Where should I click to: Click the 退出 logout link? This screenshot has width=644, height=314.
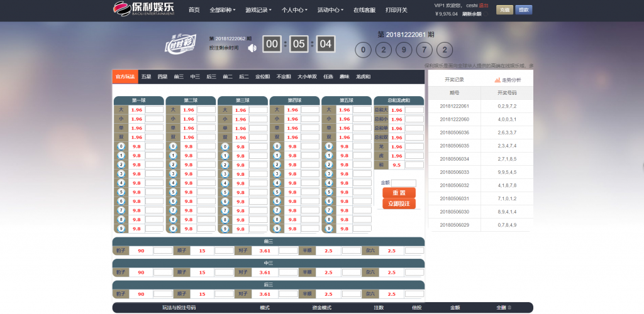(x=484, y=5)
